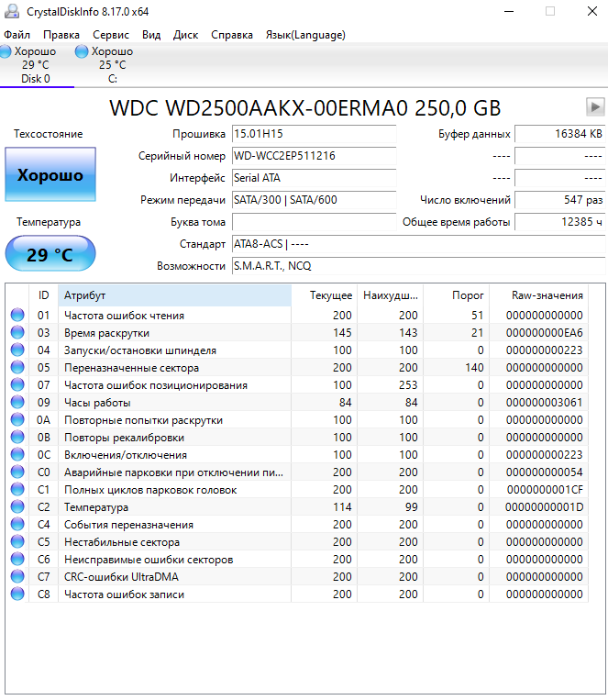
Task: Open the Язык(Language) menu
Action: pyautogui.click(x=305, y=35)
